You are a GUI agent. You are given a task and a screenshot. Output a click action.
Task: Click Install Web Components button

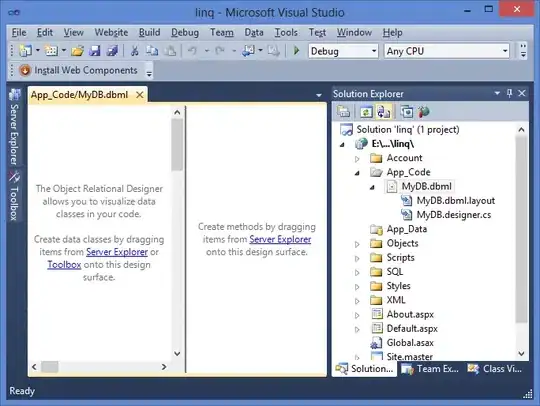[x=79, y=70]
